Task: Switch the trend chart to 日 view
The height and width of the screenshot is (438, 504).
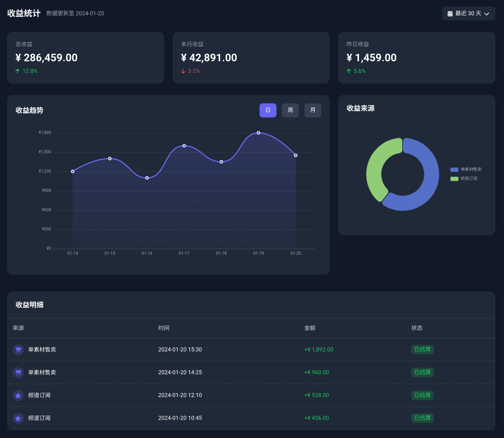Action: pos(268,110)
